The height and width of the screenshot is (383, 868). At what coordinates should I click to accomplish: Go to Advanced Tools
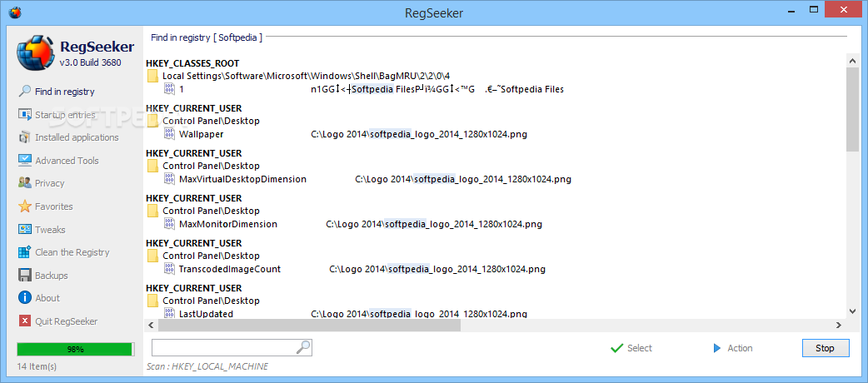pos(67,161)
